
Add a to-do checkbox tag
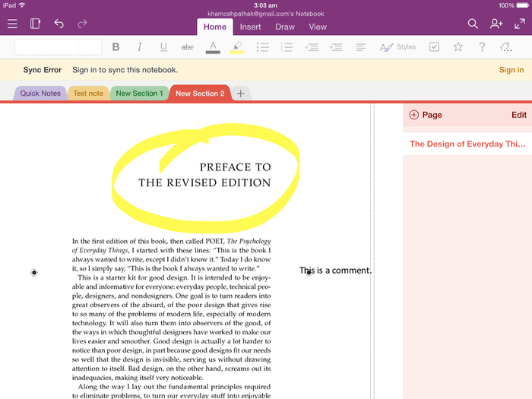[x=434, y=47]
